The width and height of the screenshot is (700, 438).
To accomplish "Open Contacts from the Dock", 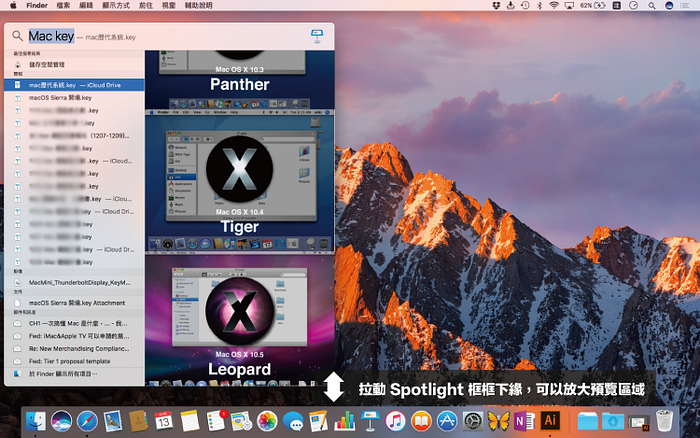I will click(138, 421).
